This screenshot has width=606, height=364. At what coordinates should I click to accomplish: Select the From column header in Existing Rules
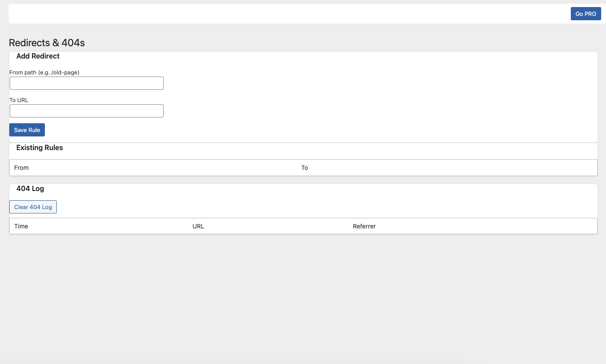click(21, 168)
